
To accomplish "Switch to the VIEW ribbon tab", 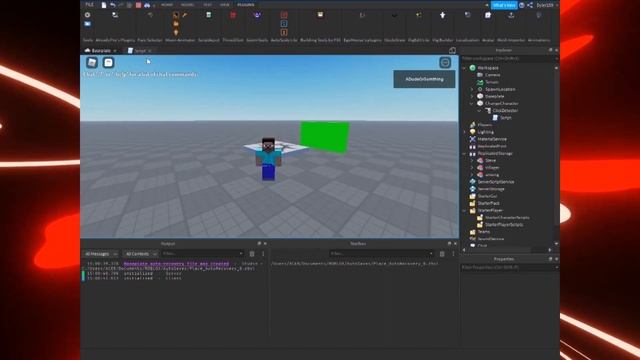I will [224, 5].
